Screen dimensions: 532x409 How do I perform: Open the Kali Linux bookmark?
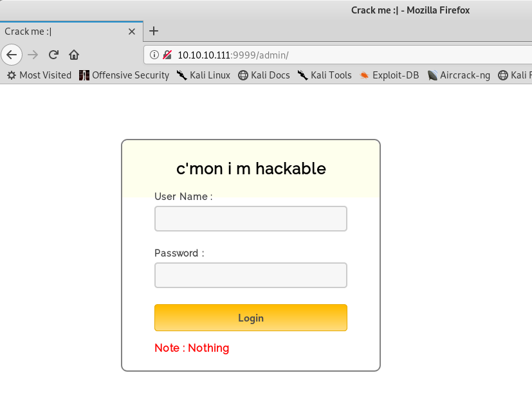coord(203,75)
